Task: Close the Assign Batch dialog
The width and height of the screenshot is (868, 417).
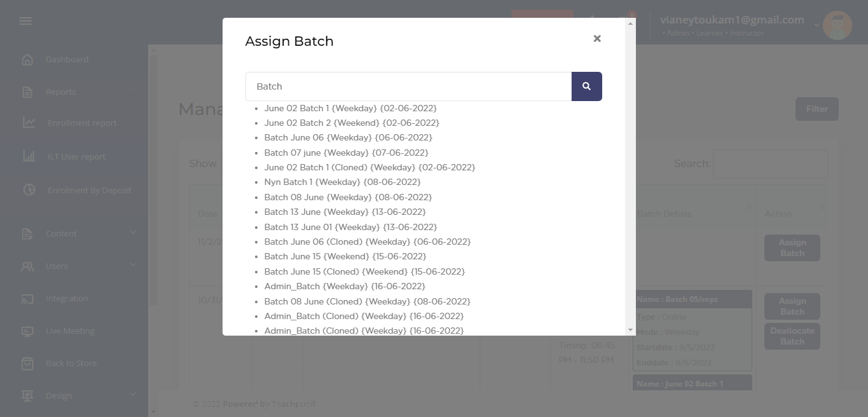Action: click(x=597, y=39)
